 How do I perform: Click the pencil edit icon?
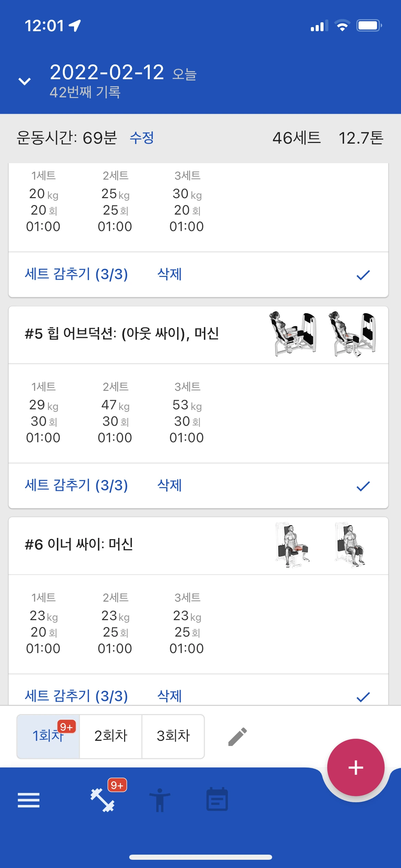click(238, 736)
